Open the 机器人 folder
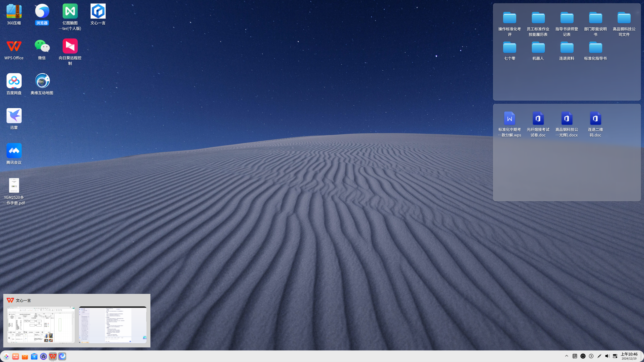This screenshot has width=644, height=362. 538,51
